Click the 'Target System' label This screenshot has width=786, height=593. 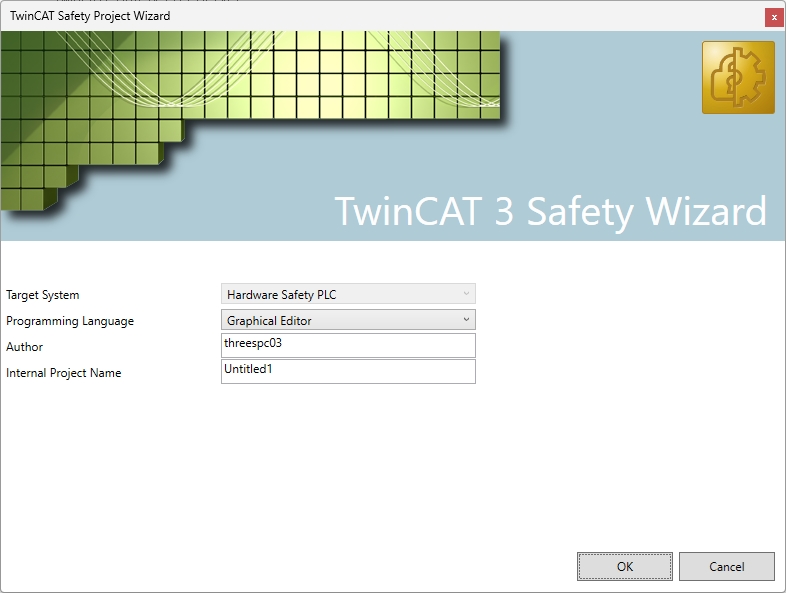43,295
